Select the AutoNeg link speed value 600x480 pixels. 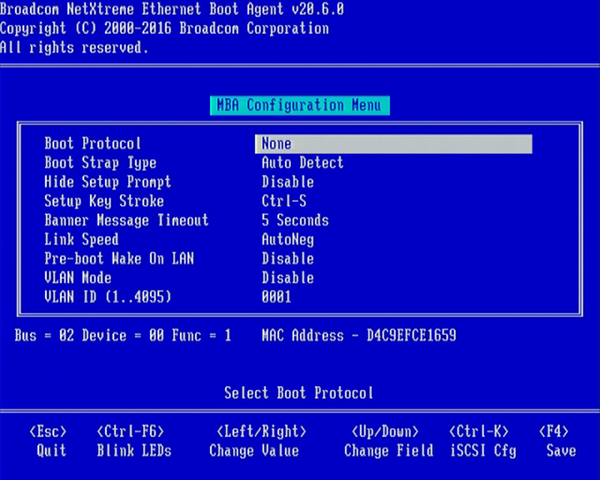[x=288, y=240]
